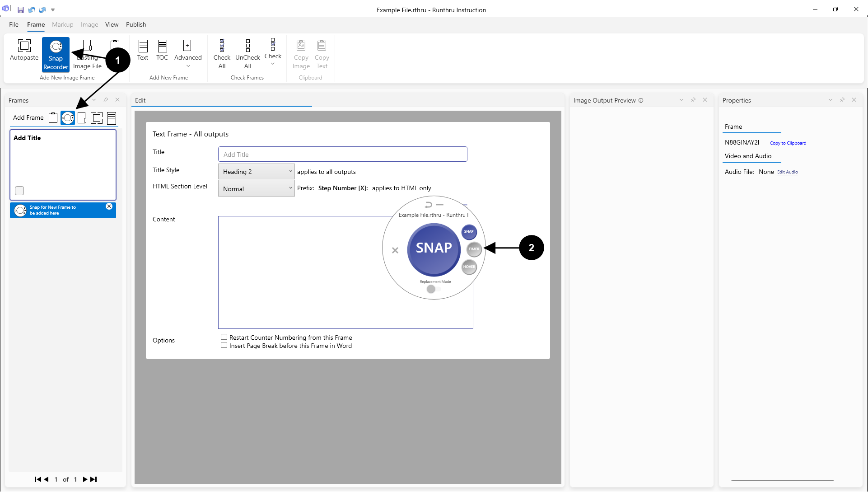Click the Add Title input field
Viewport: 868px width, 492px height.
click(342, 155)
